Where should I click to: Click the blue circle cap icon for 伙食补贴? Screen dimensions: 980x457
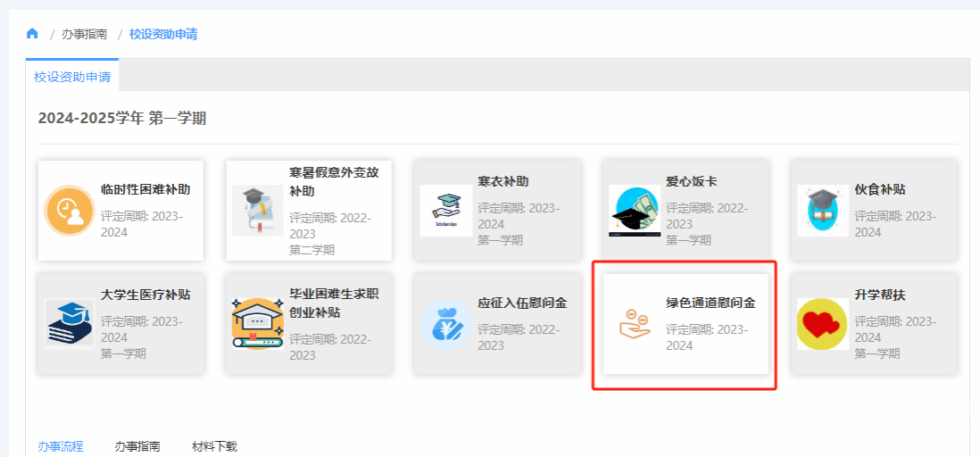(x=822, y=211)
